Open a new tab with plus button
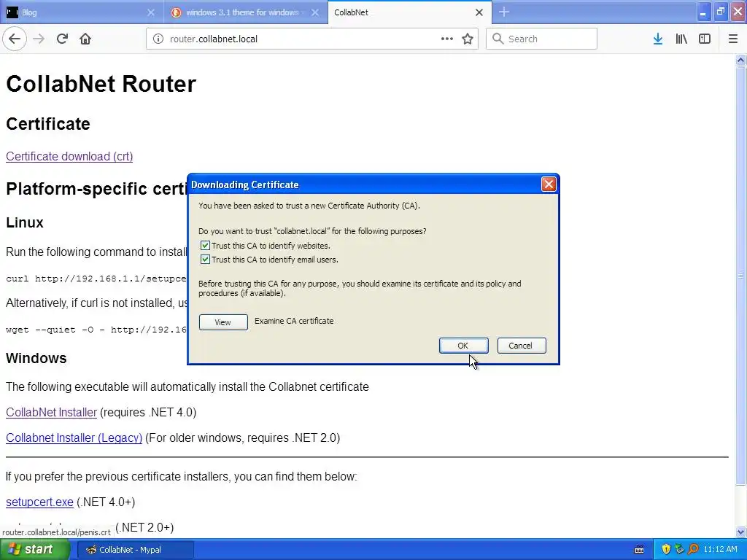The width and height of the screenshot is (747, 560). 504,12
